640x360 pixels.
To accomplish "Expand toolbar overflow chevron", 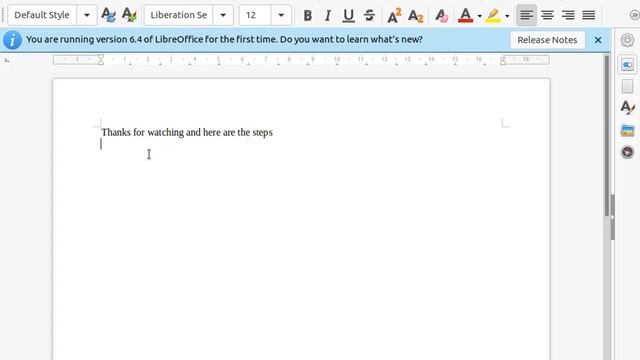I will [634, 15].
